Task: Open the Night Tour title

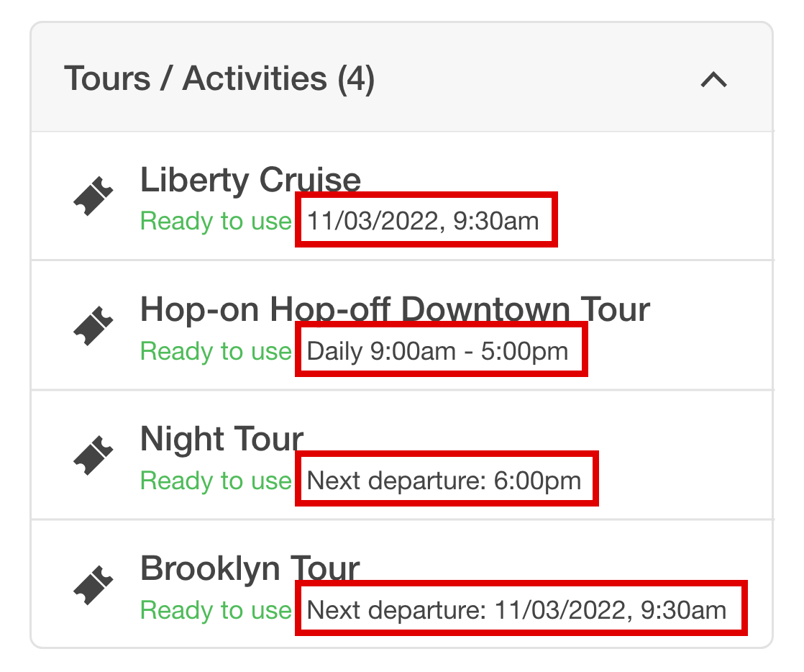Action: point(222,439)
